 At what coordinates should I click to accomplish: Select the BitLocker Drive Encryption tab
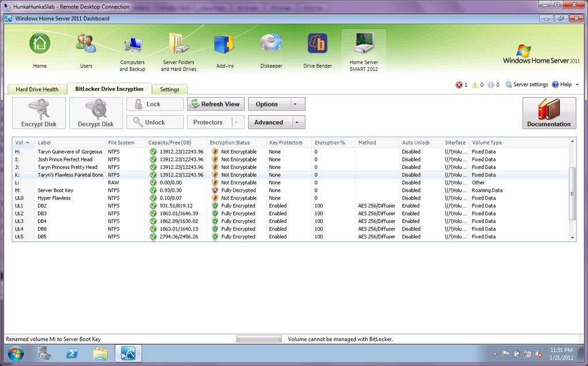tap(109, 89)
